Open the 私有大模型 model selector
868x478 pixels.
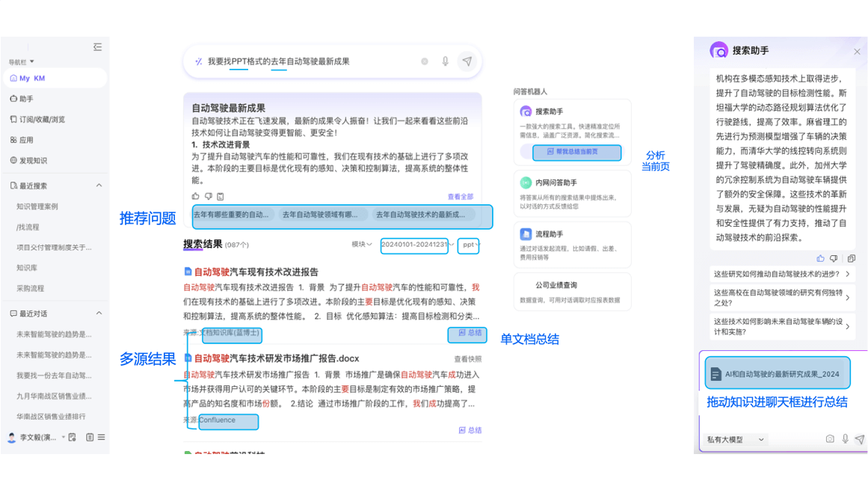point(736,440)
